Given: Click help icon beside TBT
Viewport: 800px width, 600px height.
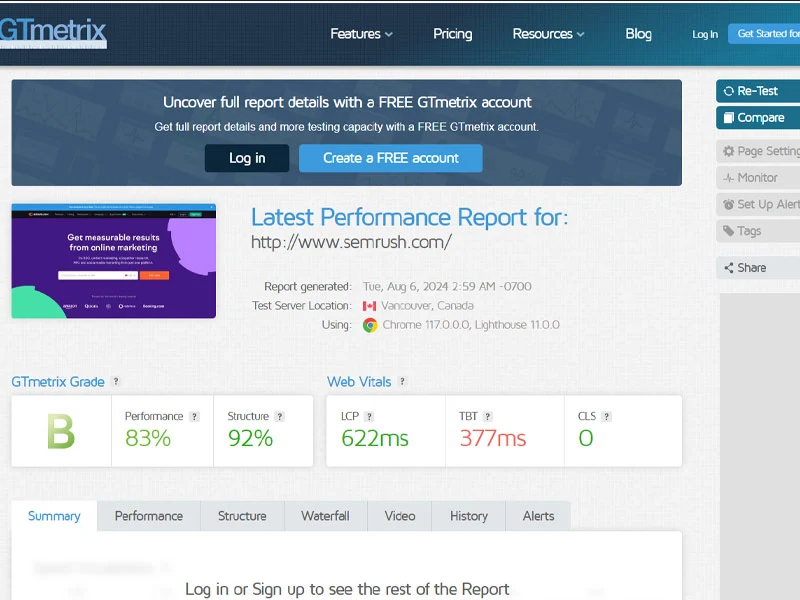Looking at the screenshot, I should click(488, 416).
